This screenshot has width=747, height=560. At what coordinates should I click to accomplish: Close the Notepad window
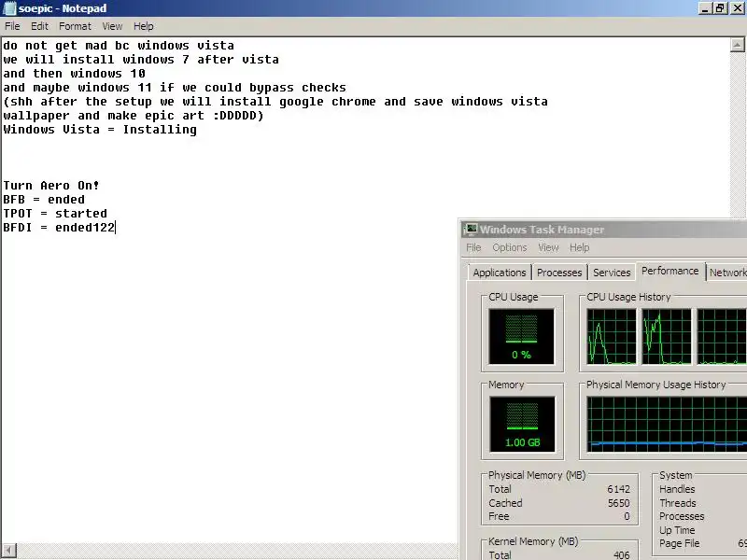[737, 8]
